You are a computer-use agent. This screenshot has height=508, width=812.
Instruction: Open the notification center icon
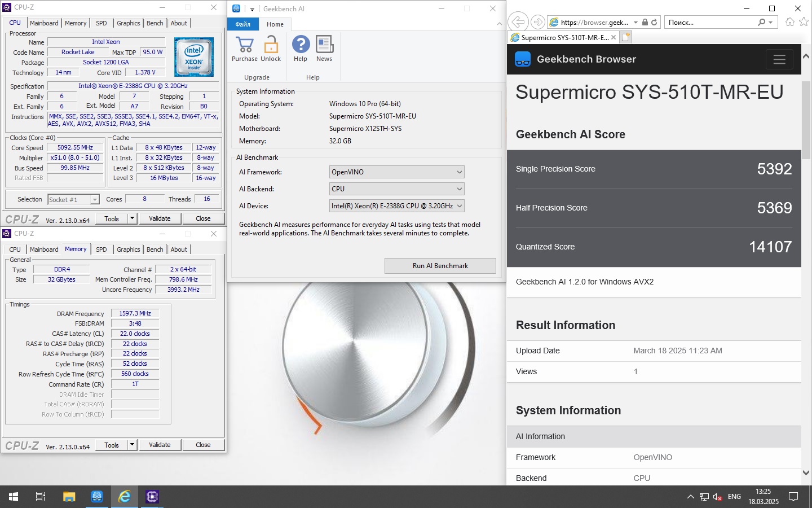coord(793,497)
